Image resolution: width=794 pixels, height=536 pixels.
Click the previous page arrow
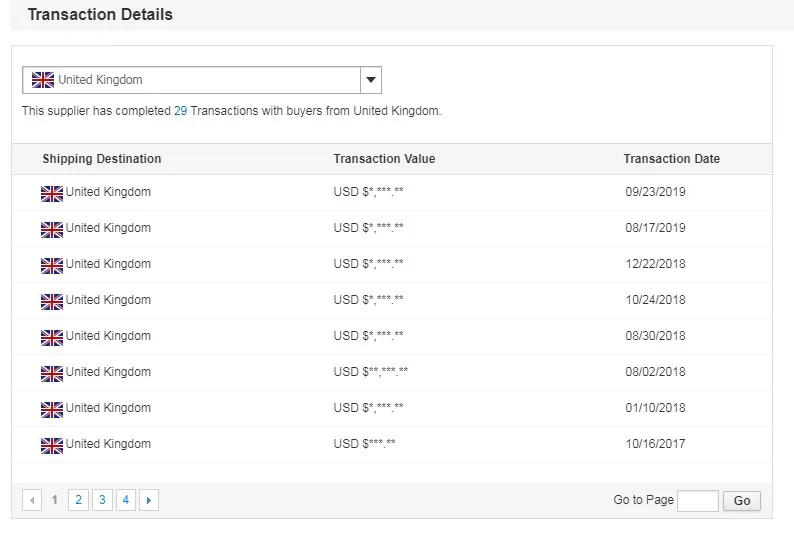[x=32, y=500]
